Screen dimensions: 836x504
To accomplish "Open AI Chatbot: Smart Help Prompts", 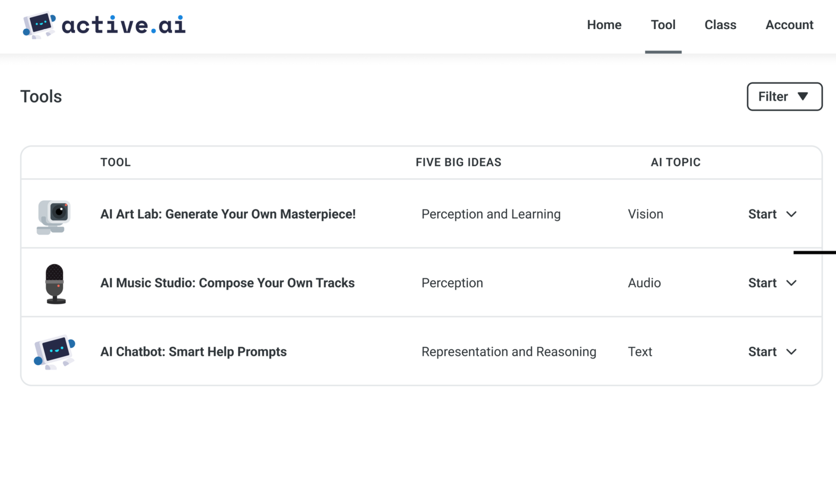I will pyautogui.click(x=193, y=352).
